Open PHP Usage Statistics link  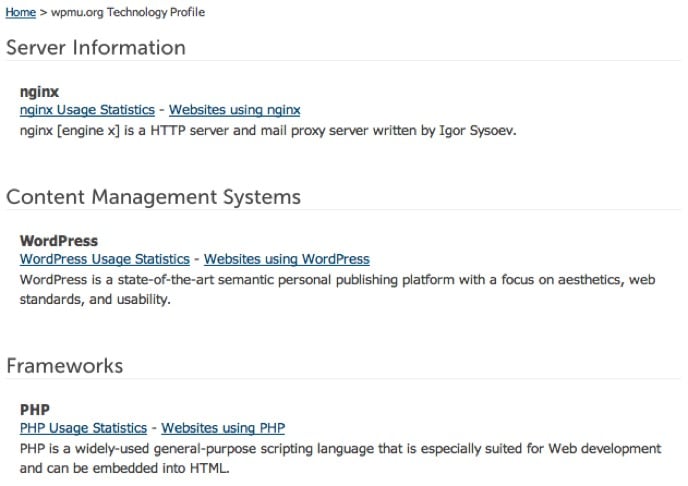(x=83, y=428)
